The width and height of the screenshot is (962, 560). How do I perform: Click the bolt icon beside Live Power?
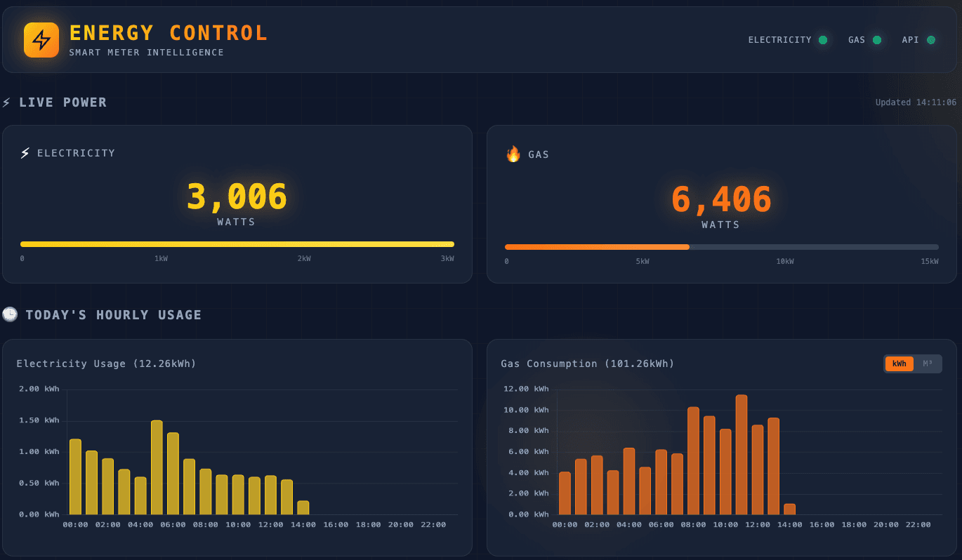point(6,102)
